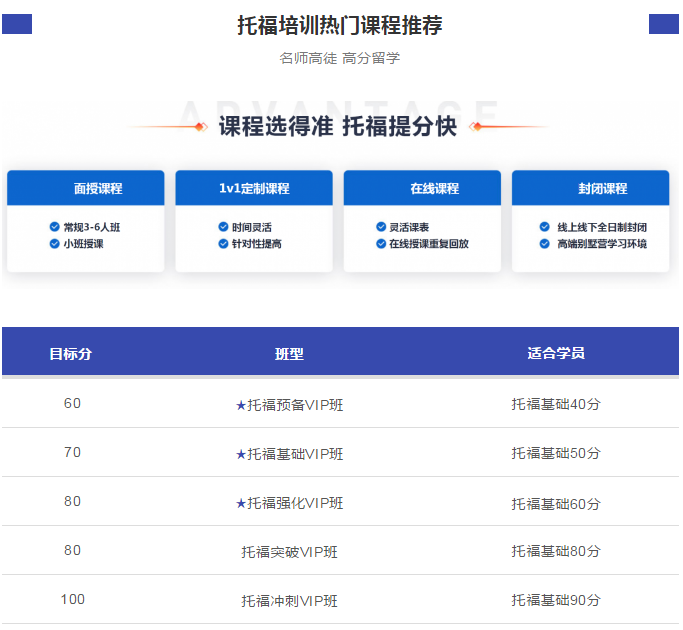Click the checkmark icon next to 针对性提高
The image size is (683, 630).
pos(223,243)
